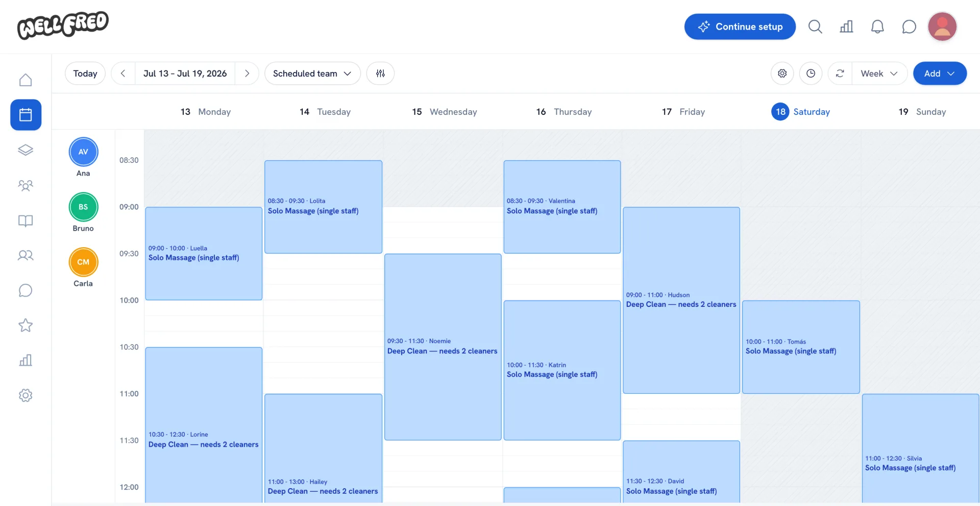The width and height of the screenshot is (980, 506).
Task: Open Noemie's Deep Clean appointment on Wednesday
Action: click(443, 347)
